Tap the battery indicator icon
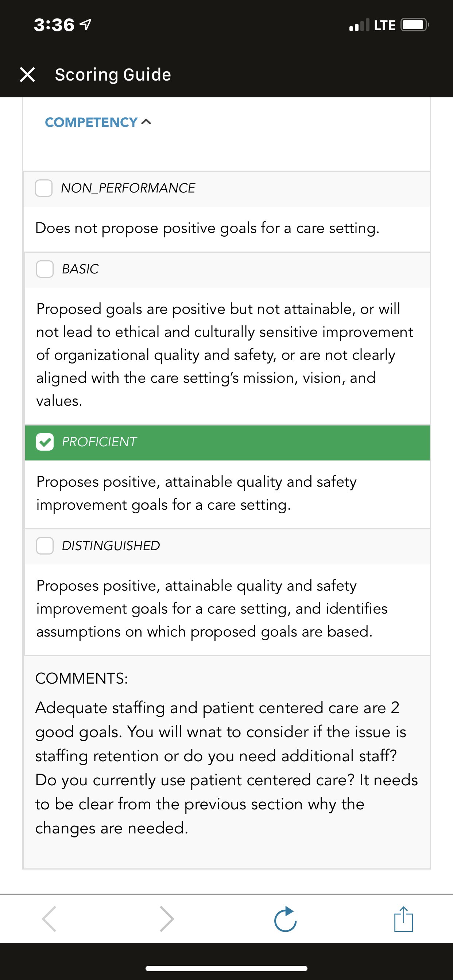 coord(415,25)
